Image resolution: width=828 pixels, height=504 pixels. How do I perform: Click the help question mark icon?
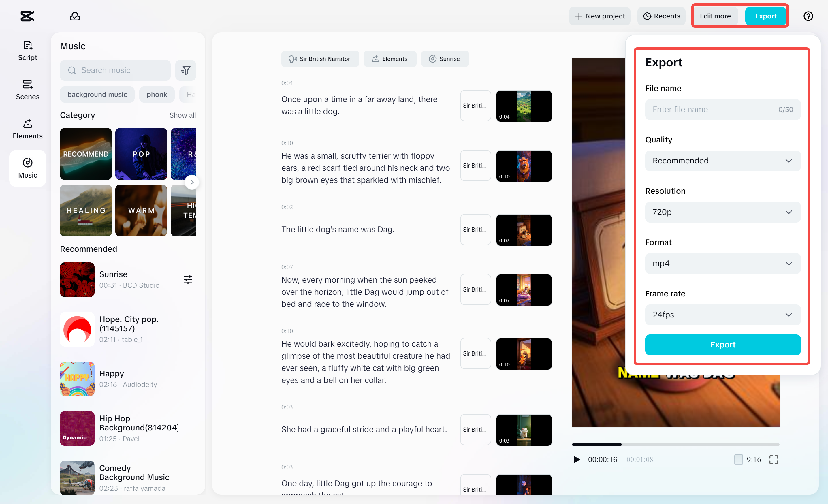[x=808, y=16]
